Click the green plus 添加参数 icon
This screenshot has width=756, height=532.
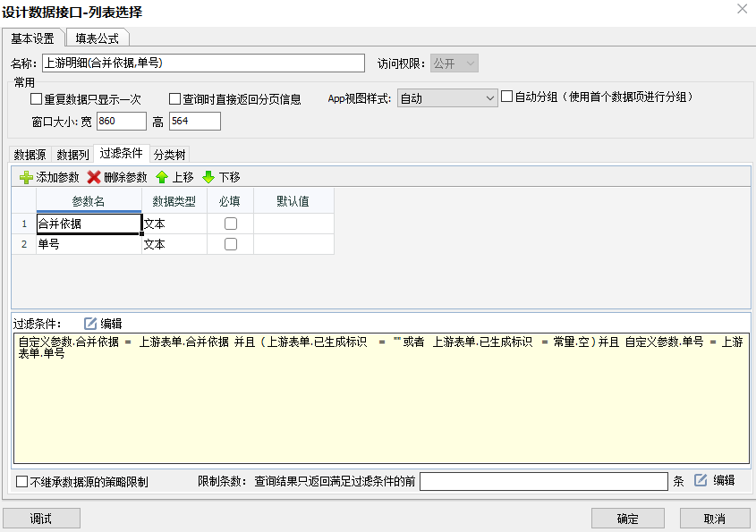pyautogui.click(x=26, y=177)
